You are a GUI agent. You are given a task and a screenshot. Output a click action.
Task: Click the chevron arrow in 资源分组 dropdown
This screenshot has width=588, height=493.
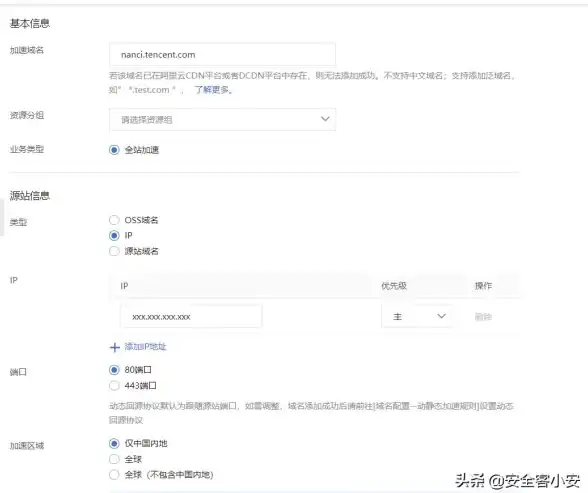(325, 119)
